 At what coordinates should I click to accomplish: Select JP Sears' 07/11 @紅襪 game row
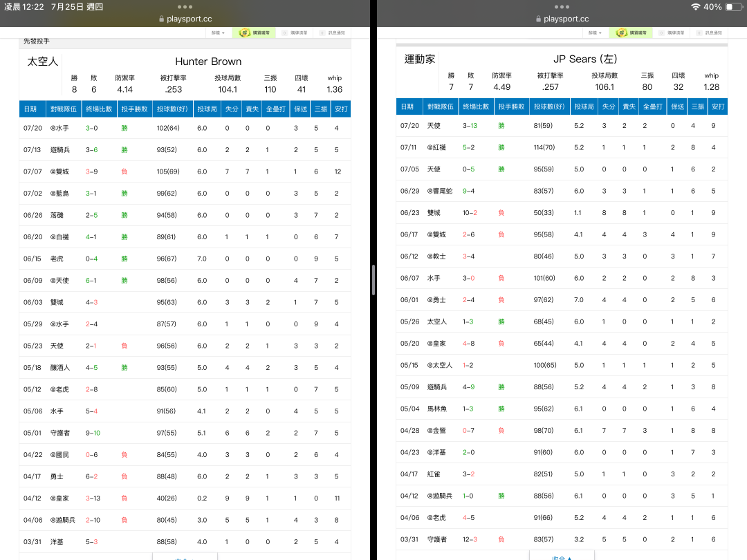[x=562, y=148]
